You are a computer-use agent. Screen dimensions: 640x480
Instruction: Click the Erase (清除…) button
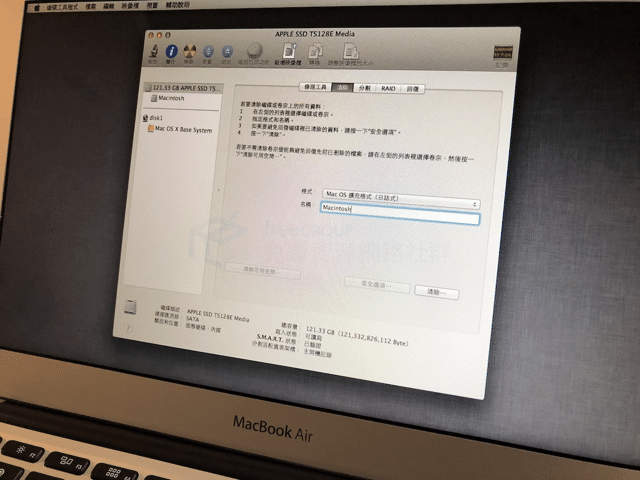pos(436,292)
